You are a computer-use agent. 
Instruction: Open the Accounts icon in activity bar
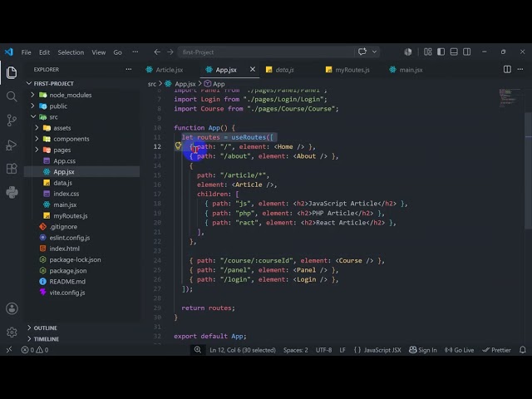click(12, 308)
